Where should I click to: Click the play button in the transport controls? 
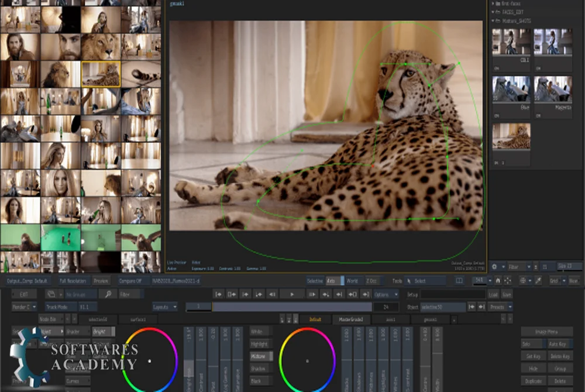[x=292, y=294]
